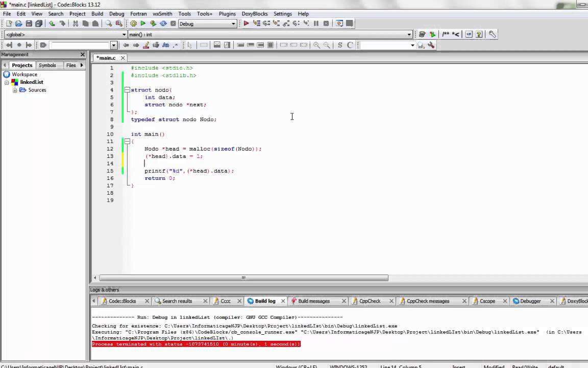The image size is (588, 368).
Task: Stop the debugger with its icon
Action: coord(326,24)
